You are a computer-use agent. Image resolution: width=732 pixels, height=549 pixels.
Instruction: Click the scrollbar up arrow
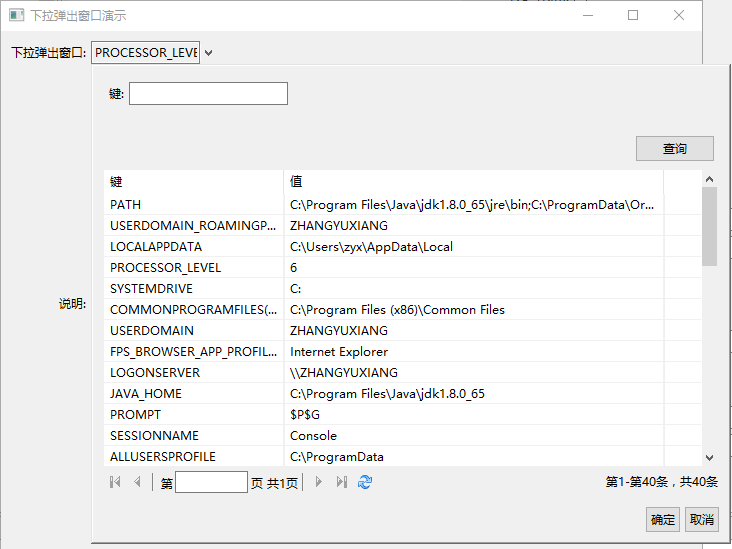710,179
